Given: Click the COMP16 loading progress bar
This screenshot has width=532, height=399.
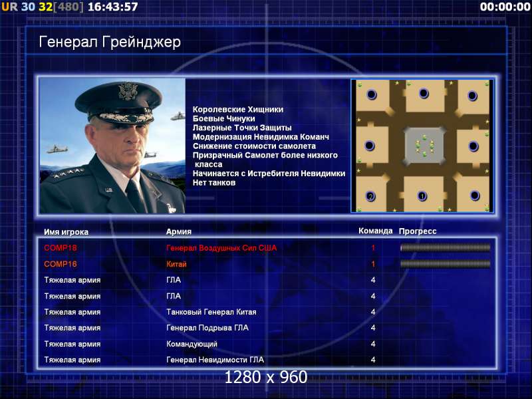Looking at the screenshot, I should coord(445,263).
